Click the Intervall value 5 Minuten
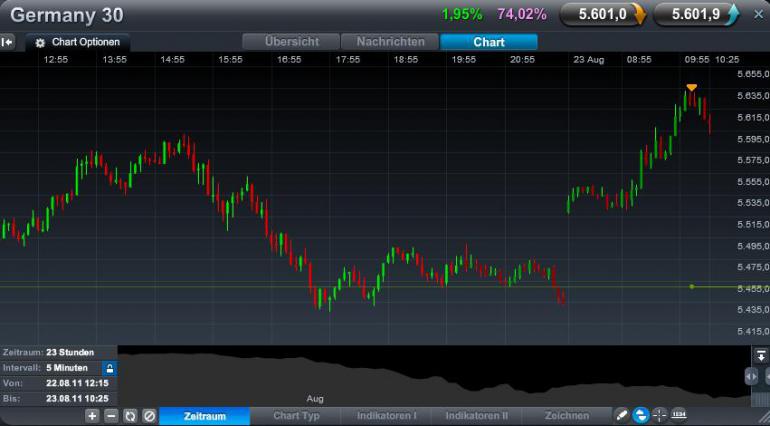Image resolution: width=770 pixels, height=426 pixels. point(67,368)
